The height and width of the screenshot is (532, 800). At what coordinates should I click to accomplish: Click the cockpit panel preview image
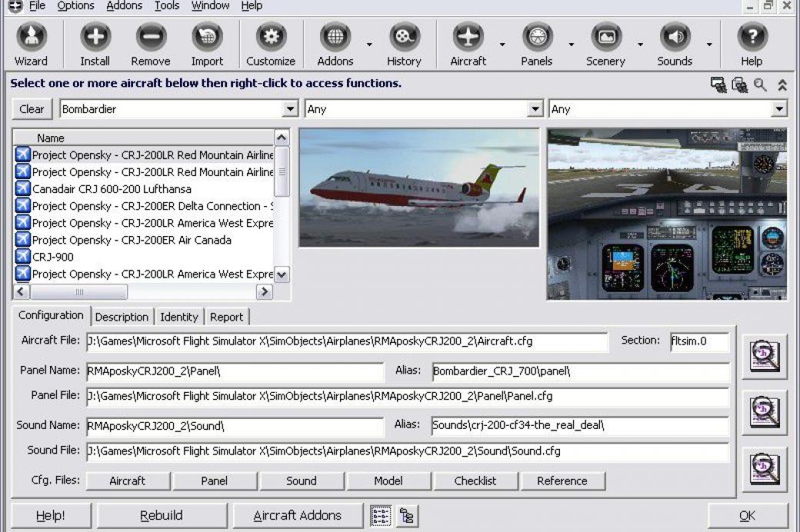pyautogui.click(x=667, y=214)
